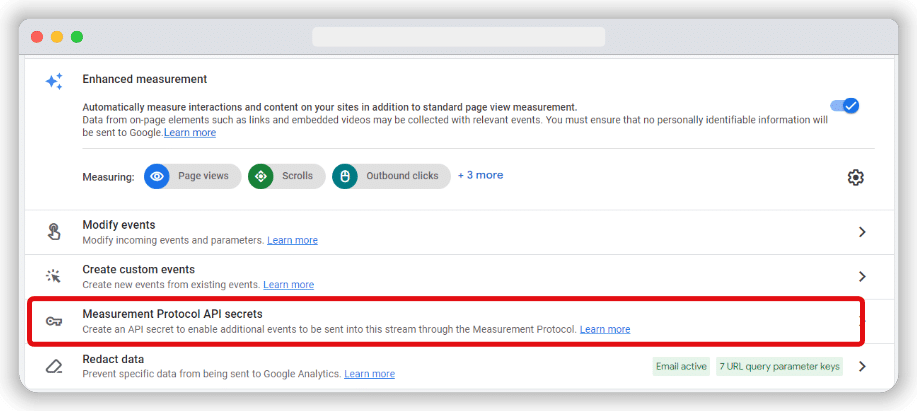Click the browser address bar

click(458, 37)
